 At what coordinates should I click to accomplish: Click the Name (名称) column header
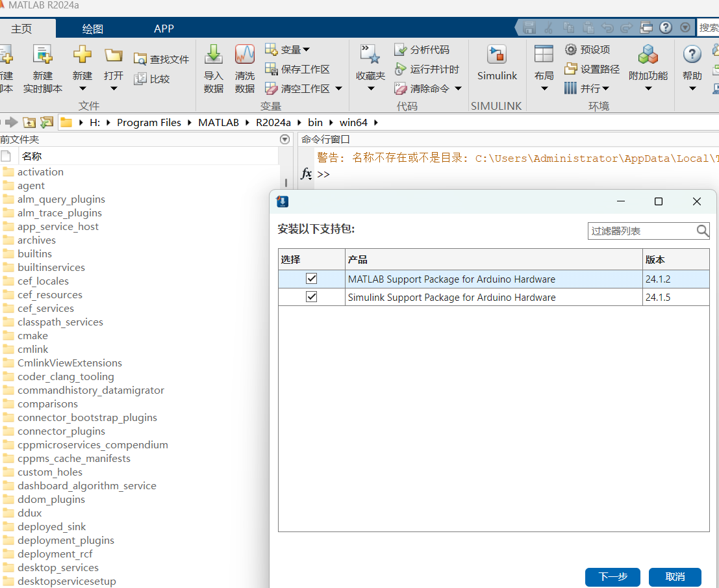149,156
